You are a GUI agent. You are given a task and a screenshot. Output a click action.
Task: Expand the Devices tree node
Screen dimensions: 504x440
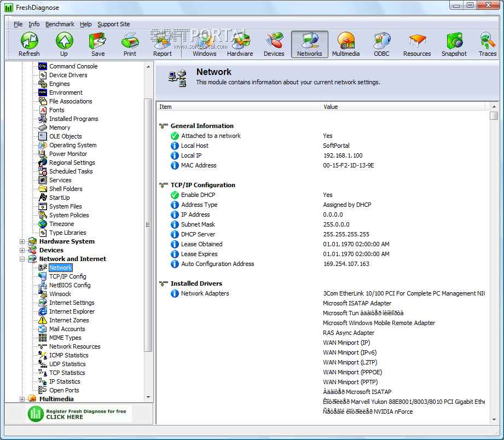click(22, 250)
